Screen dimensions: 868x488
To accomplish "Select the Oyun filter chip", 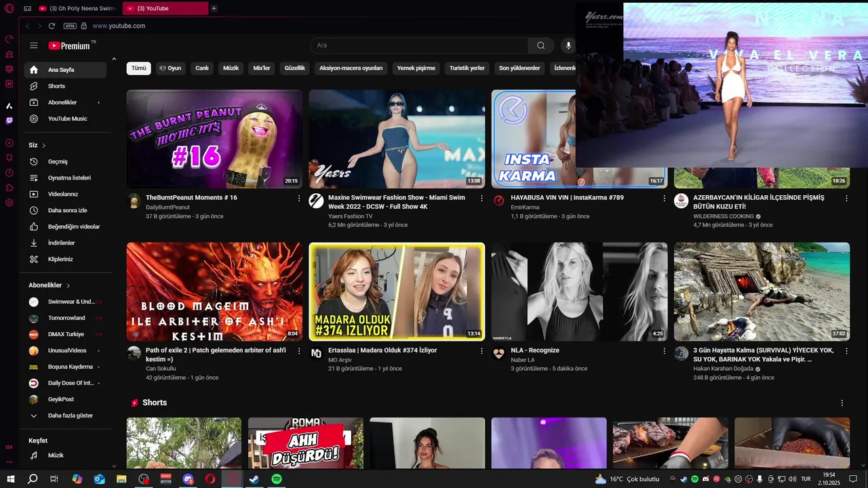I will pos(170,68).
